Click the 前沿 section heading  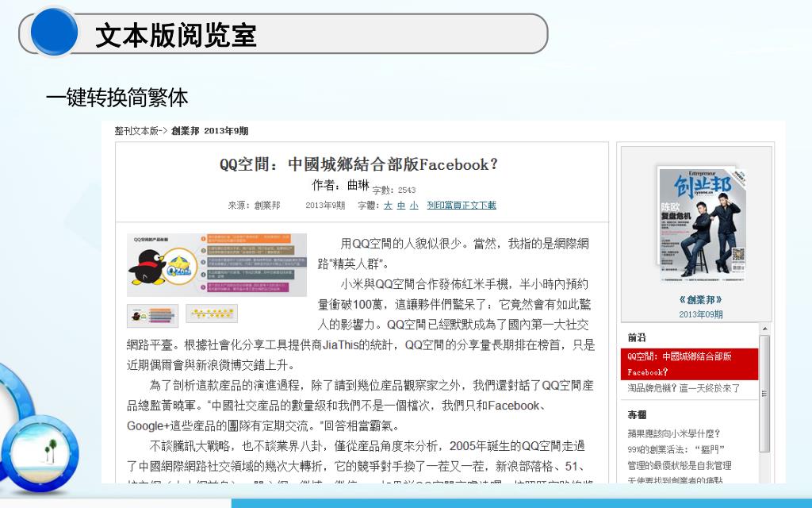(637, 337)
